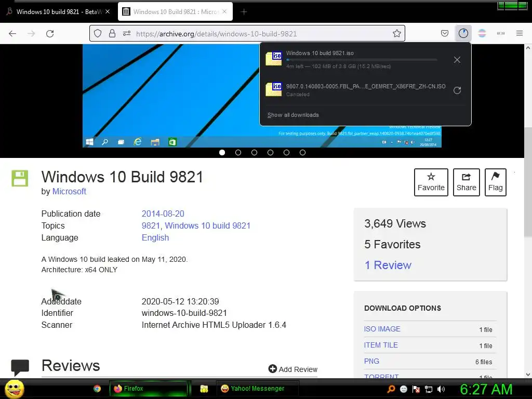This screenshot has width=532, height=399.
Task: Open the volume speaker tray icon
Action: pos(441,389)
